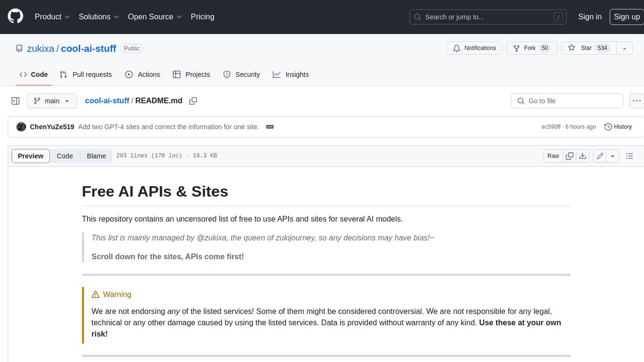Screen dimensions: 644x362
Task: Open the zukixa owner profile link
Action: click(x=41, y=48)
